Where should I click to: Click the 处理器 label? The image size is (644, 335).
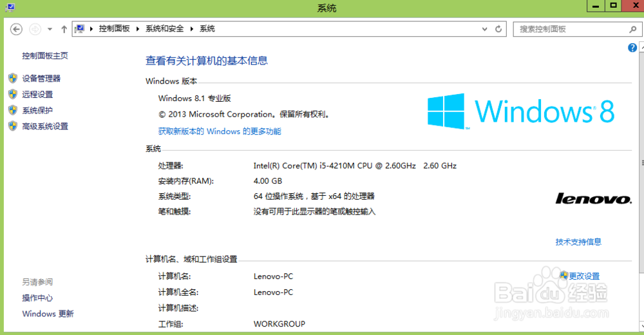pyautogui.click(x=171, y=166)
